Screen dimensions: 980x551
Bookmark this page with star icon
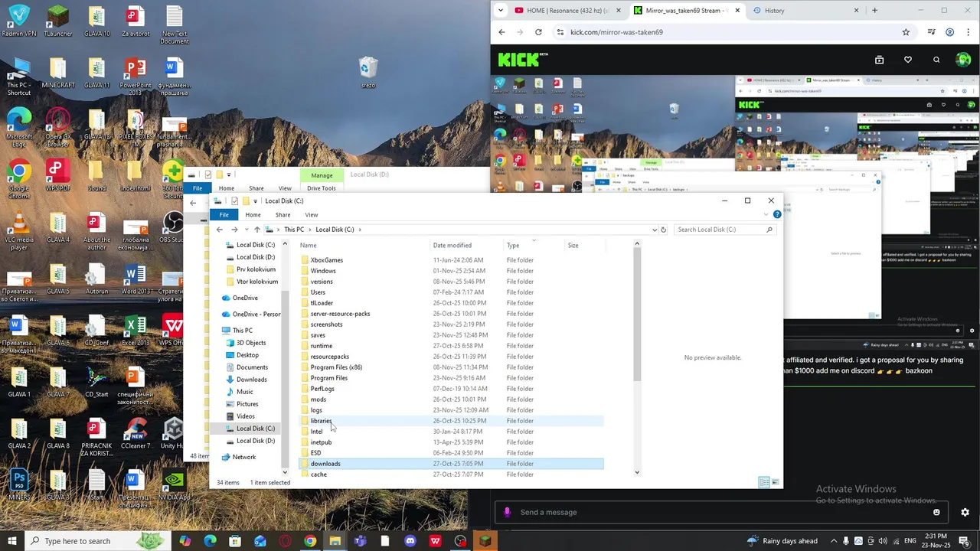(906, 32)
